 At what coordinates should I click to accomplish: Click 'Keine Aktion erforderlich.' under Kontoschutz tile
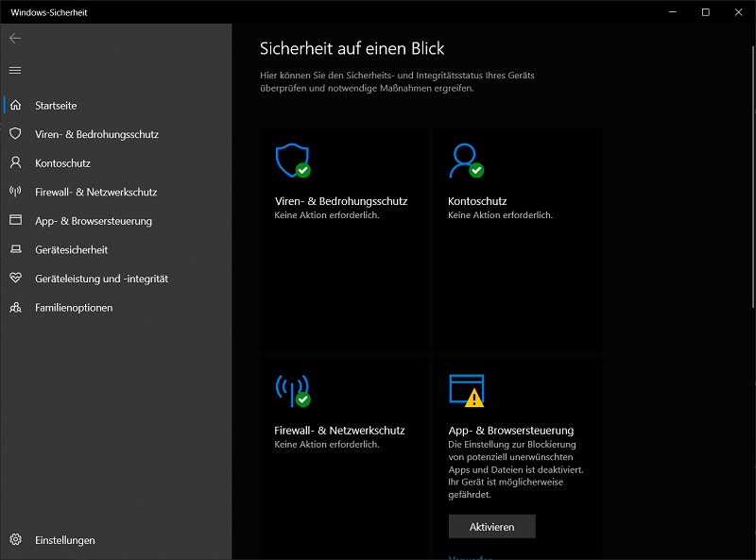pos(500,215)
